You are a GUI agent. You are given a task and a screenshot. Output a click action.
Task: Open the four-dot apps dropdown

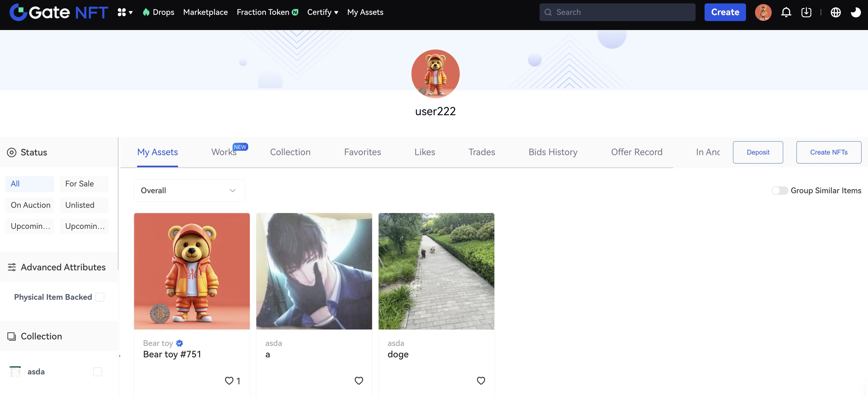coord(125,12)
